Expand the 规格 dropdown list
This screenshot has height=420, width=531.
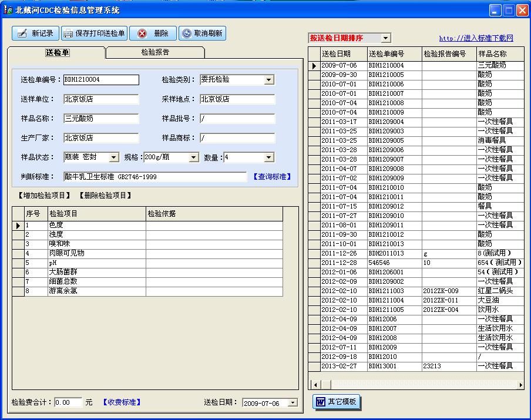click(x=193, y=157)
